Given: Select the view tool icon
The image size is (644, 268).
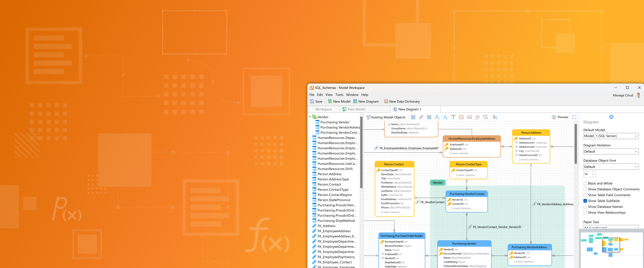Looking at the screenshot, I should click(429, 117).
